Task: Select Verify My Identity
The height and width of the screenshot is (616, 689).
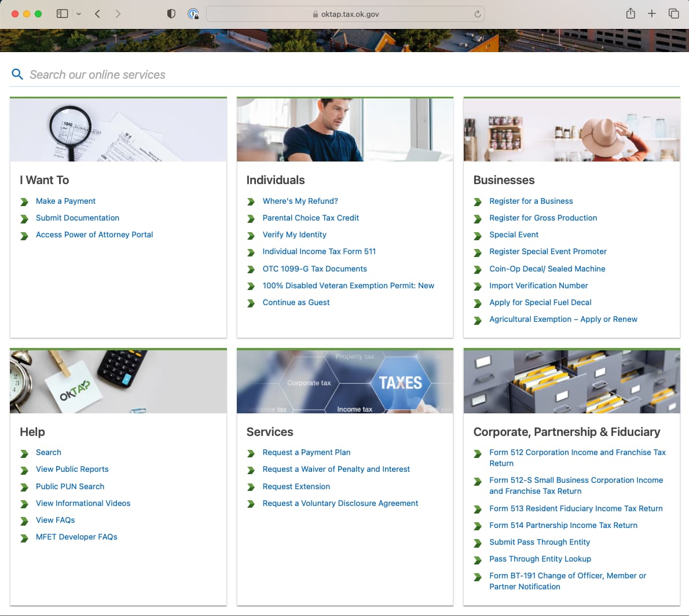Action: coord(294,234)
